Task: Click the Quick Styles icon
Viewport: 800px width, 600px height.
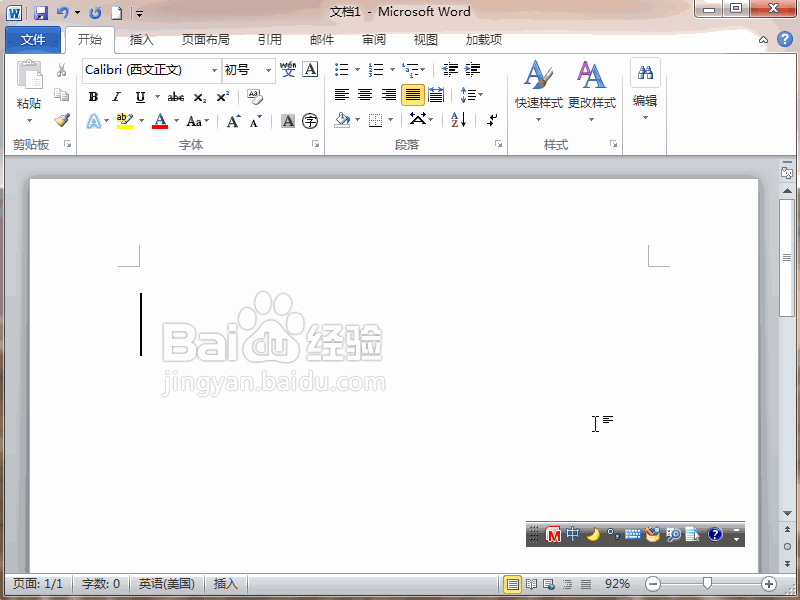Action: click(538, 74)
